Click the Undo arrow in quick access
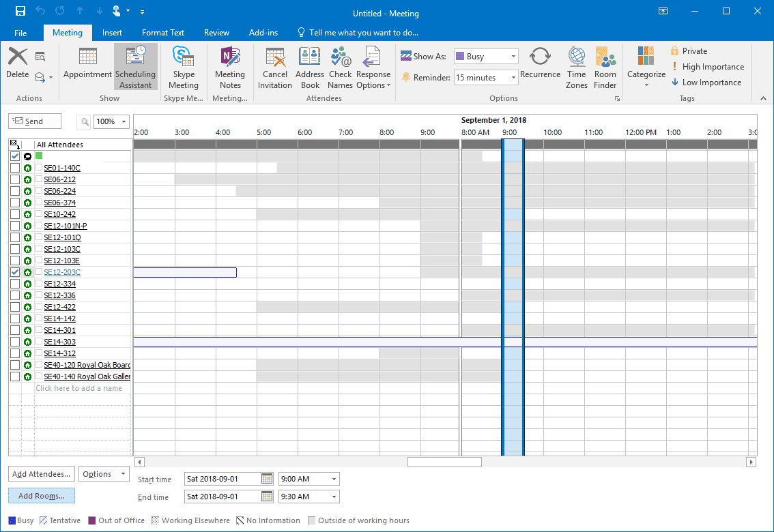This screenshot has width=774, height=532. point(40,11)
